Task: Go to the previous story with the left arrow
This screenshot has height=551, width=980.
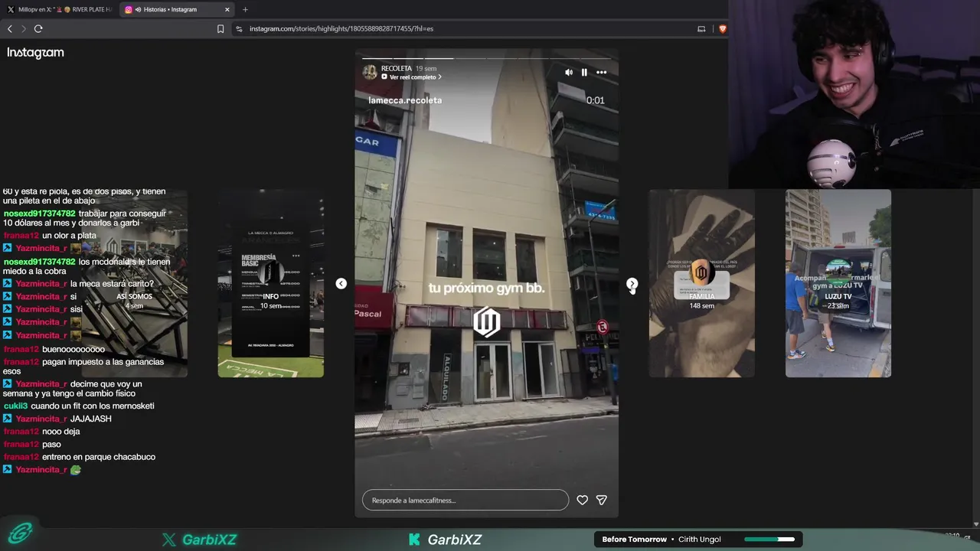Action: [341, 284]
